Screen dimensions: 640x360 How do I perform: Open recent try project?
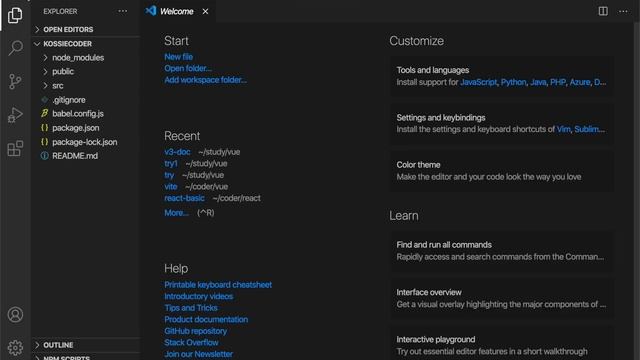coord(169,175)
